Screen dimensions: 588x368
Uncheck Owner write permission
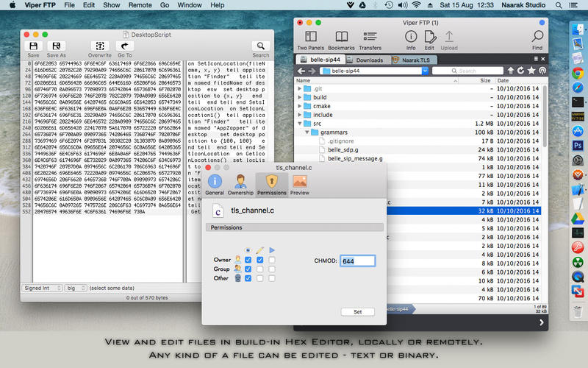click(x=260, y=260)
